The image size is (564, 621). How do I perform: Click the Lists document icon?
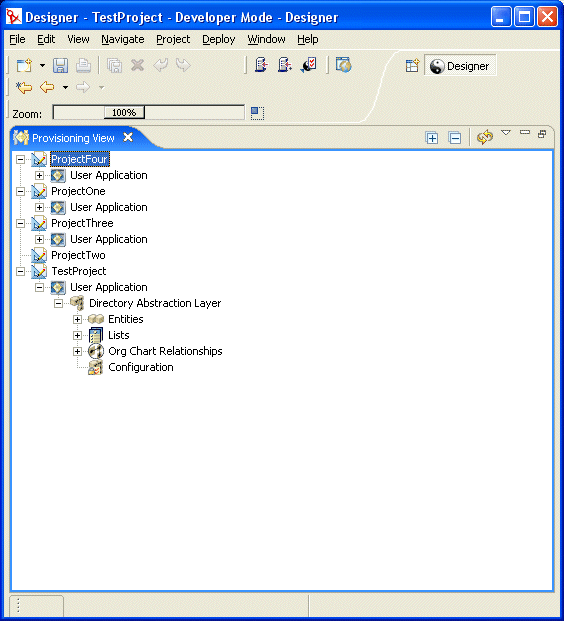pyautogui.click(x=95, y=335)
